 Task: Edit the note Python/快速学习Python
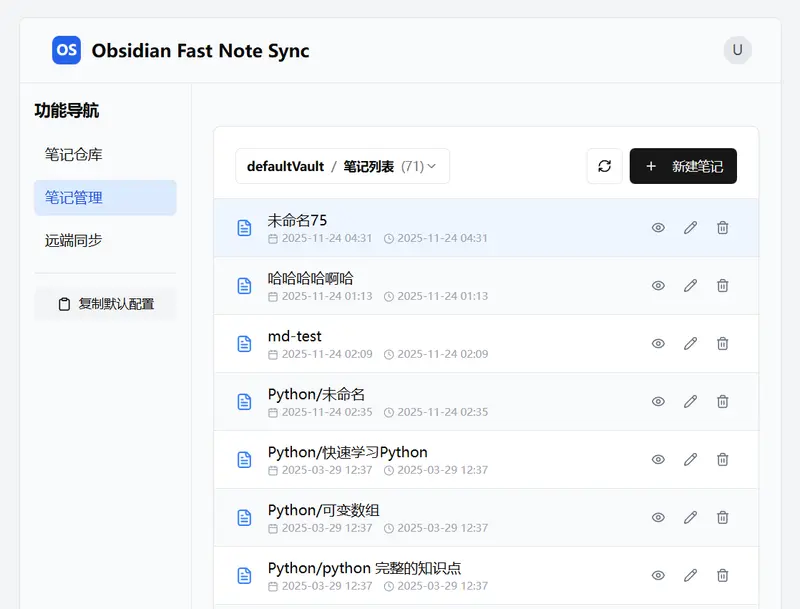pos(690,459)
